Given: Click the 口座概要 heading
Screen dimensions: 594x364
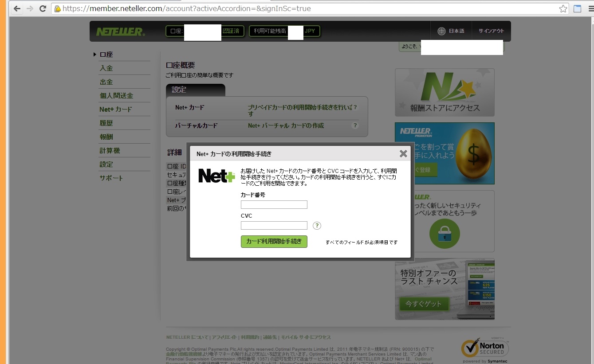Looking at the screenshot, I should point(180,66).
